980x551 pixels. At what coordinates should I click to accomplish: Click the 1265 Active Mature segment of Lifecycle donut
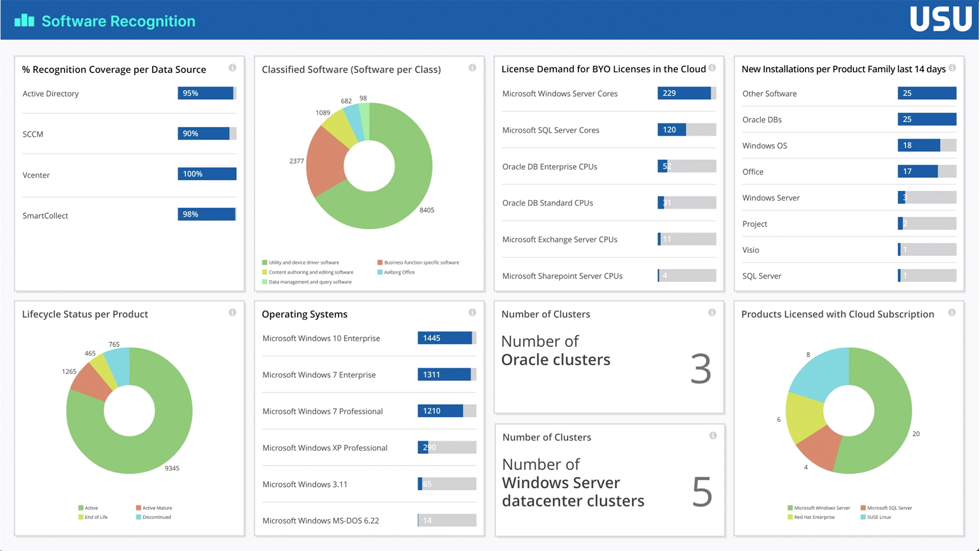pyautogui.click(x=91, y=384)
